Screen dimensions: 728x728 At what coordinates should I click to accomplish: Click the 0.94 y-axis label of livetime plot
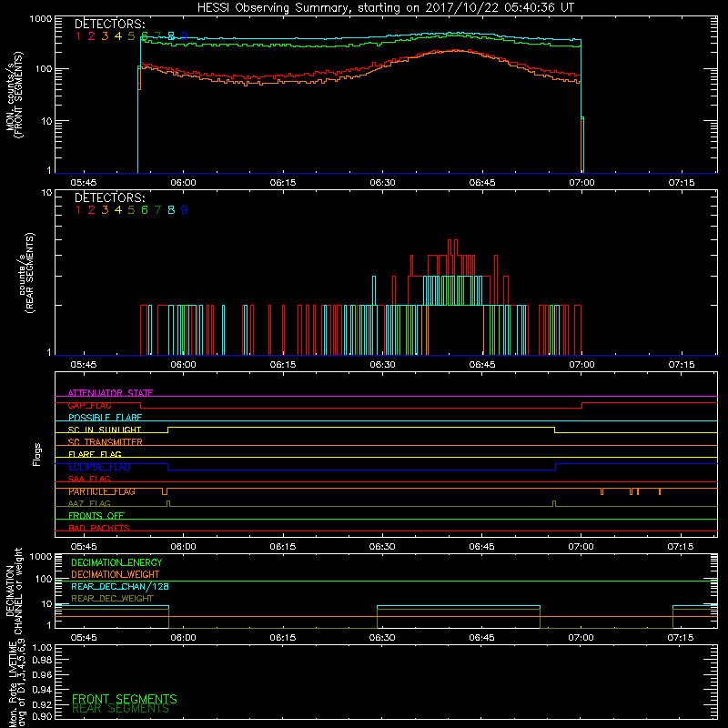[42, 690]
